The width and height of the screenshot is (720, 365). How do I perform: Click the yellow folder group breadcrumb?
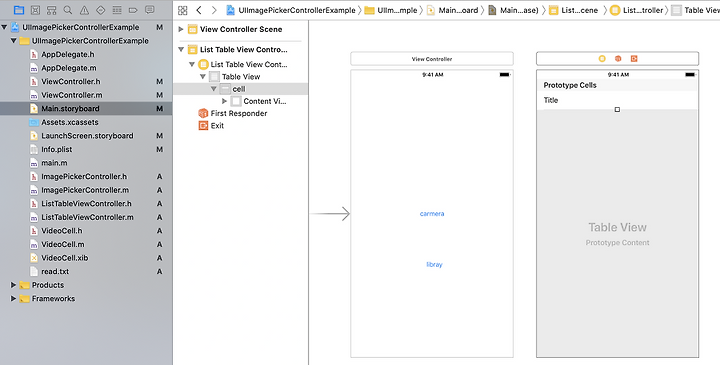coord(391,10)
